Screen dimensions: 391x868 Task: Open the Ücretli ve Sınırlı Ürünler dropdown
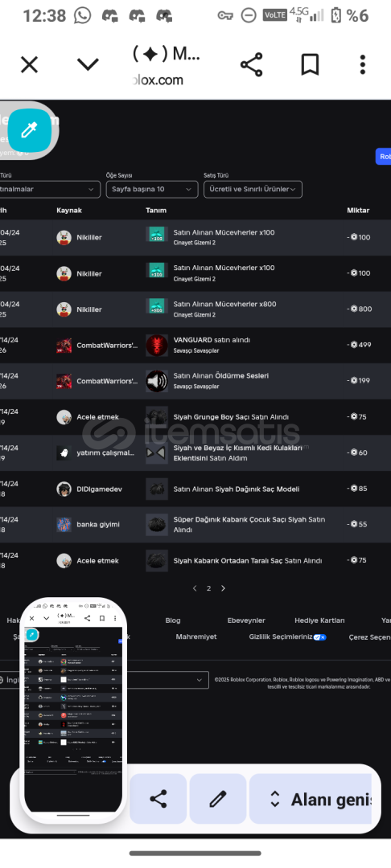point(253,190)
